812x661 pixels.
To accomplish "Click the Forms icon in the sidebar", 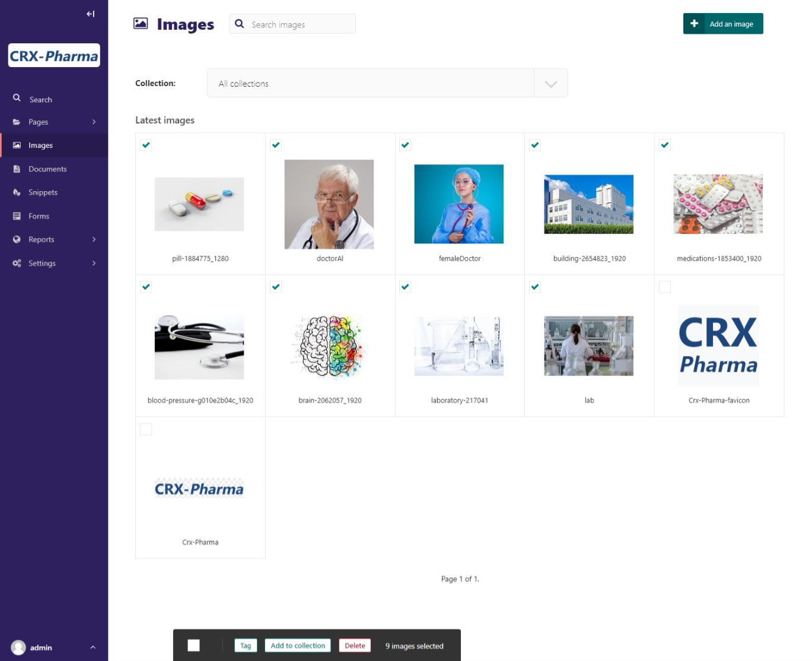I will pos(17,216).
